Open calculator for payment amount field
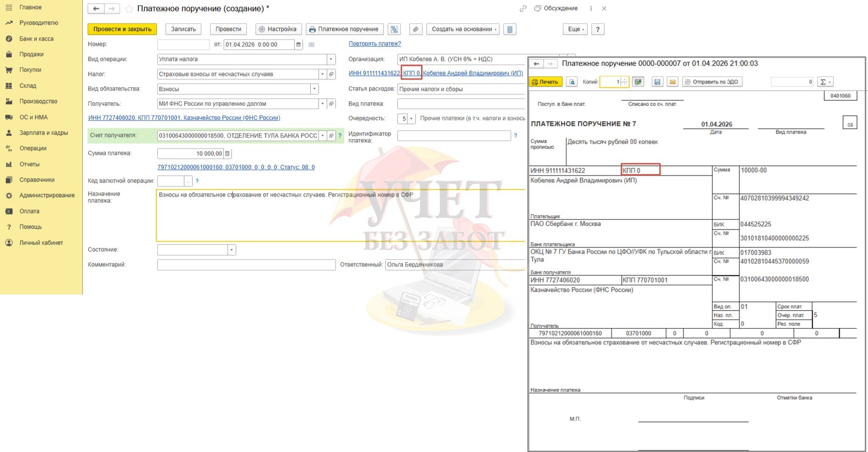The image size is (868, 452). tap(227, 154)
